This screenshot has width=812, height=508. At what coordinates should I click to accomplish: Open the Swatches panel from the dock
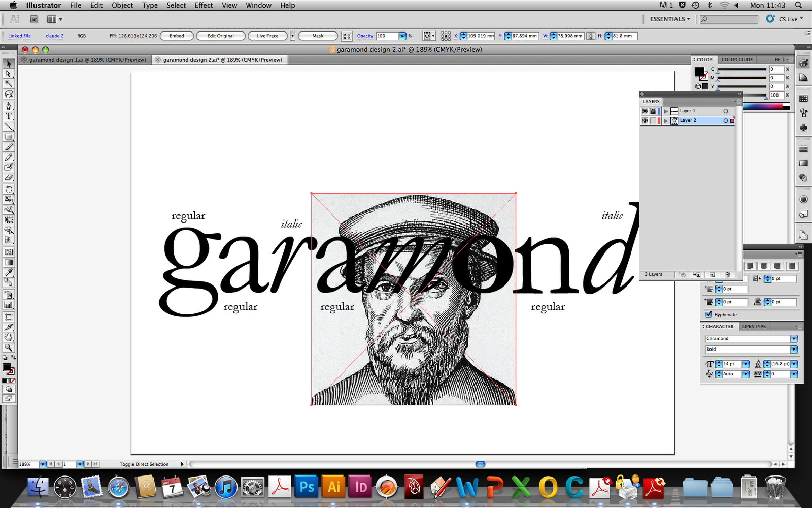coord(803,98)
